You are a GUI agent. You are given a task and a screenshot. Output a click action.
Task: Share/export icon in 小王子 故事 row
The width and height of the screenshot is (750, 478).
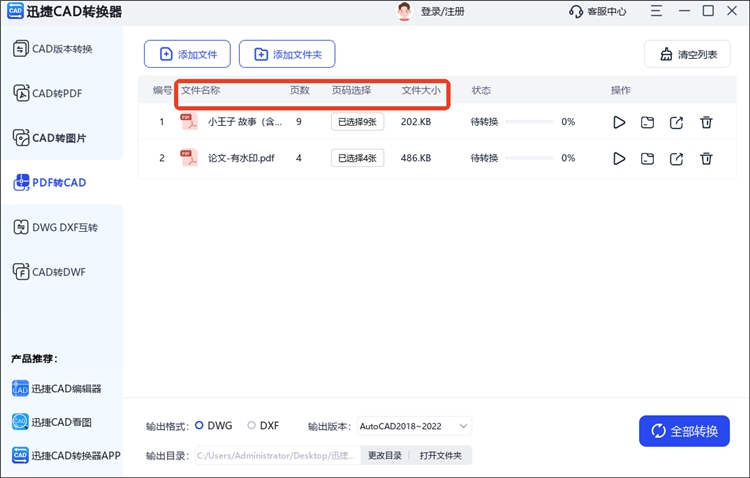(x=676, y=122)
